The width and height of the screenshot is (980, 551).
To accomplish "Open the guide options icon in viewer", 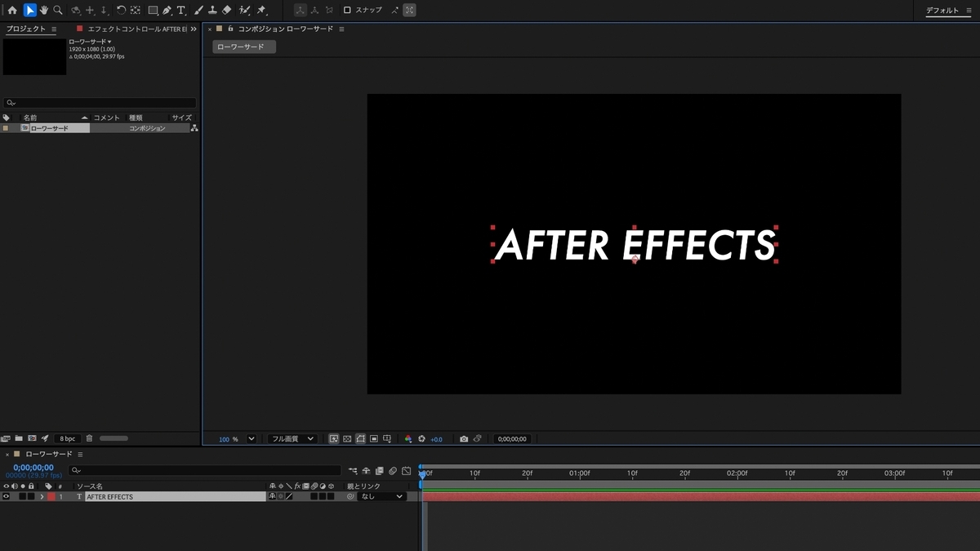I will [386, 438].
